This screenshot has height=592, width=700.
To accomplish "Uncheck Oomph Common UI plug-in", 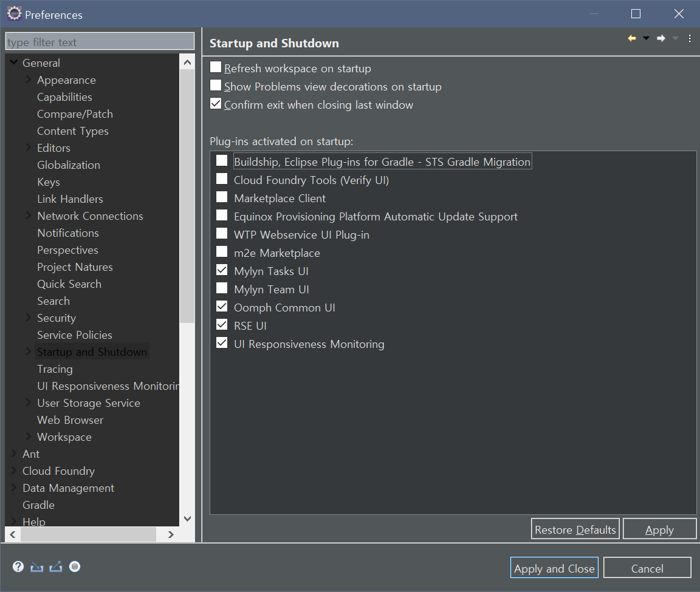I will [222, 307].
